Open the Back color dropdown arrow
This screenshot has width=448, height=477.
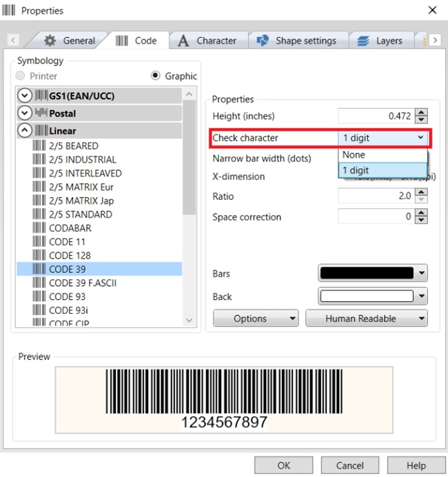[x=422, y=296]
